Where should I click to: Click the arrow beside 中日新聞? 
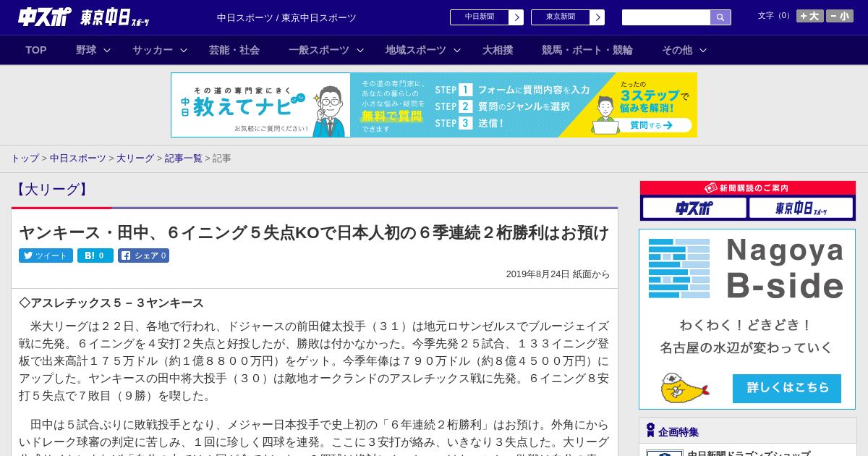[516, 17]
